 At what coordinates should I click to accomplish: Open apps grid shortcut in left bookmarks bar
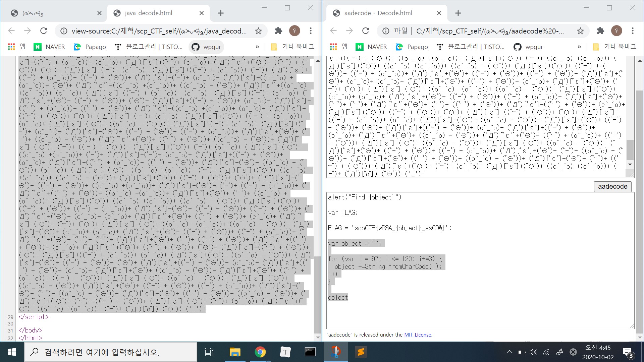(x=12, y=47)
